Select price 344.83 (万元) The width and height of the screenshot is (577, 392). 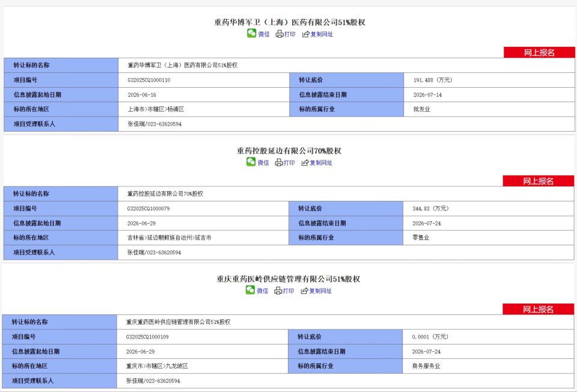coord(430,209)
